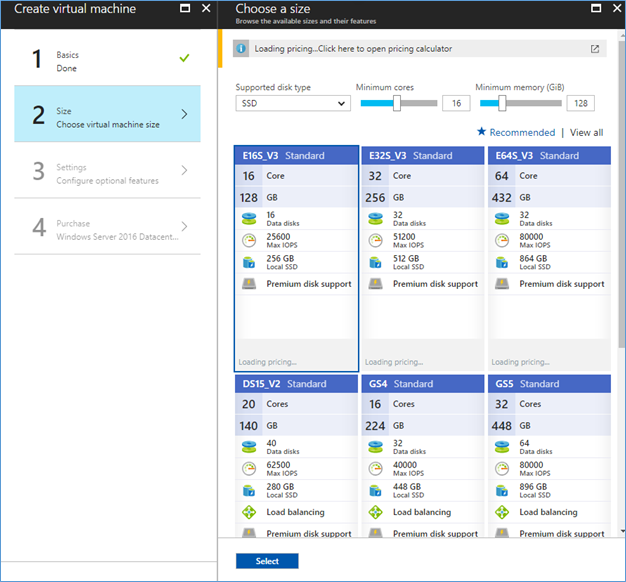
Task: Click Max IOPS gauge icon on E16S_V3 card
Action: tap(249, 240)
